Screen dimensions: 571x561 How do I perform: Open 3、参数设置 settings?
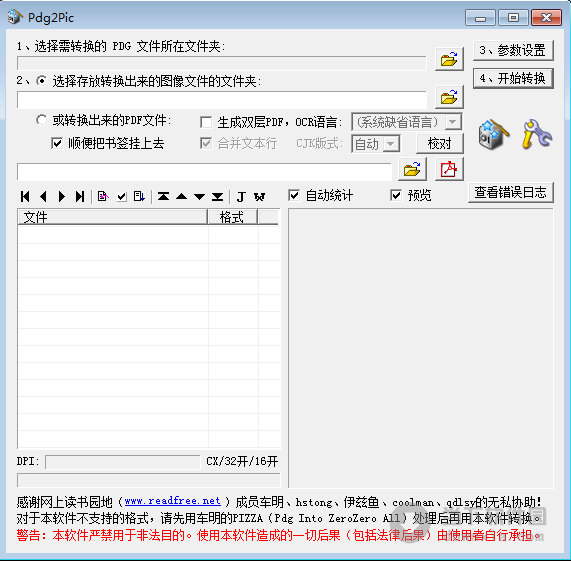click(x=513, y=50)
